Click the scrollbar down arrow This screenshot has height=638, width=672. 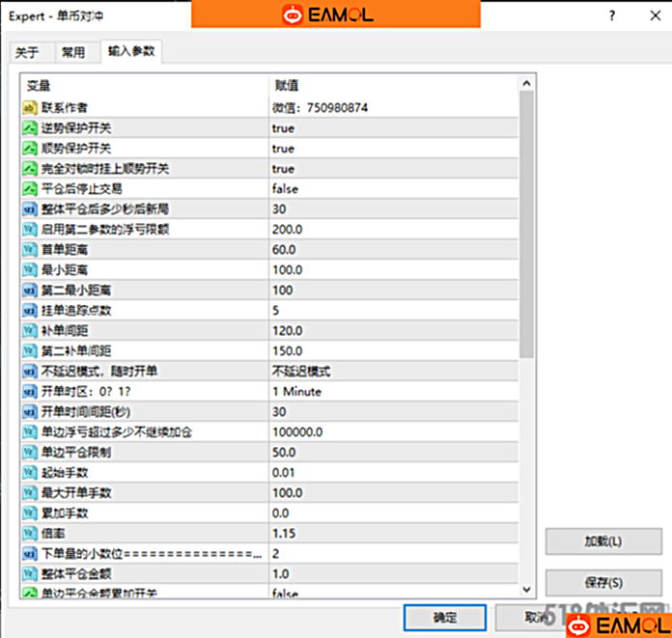(x=527, y=590)
